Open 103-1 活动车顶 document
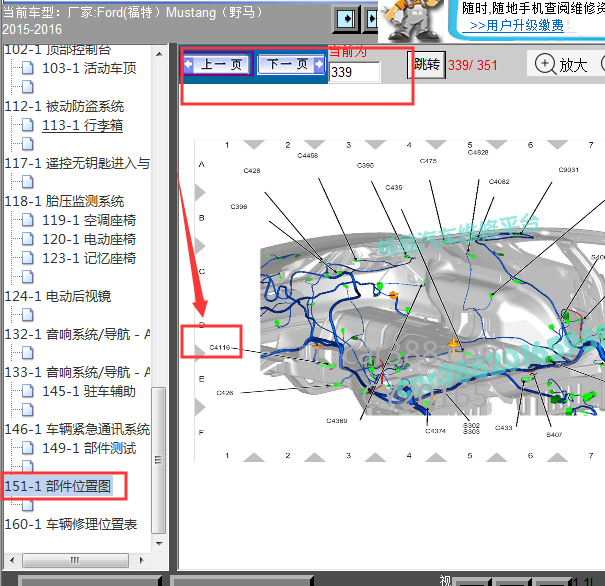This screenshot has height=586, width=605. point(89,68)
